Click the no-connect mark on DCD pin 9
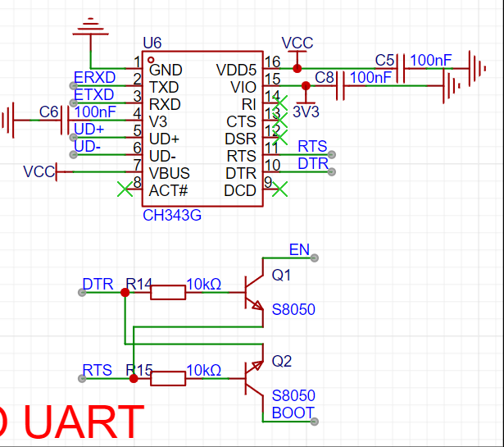Viewport: 504px width, 447px height. [279, 189]
